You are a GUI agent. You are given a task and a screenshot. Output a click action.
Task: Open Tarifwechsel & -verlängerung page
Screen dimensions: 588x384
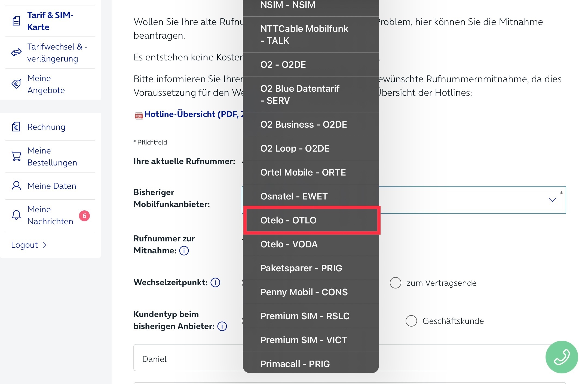pyautogui.click(x=50, y=53)
